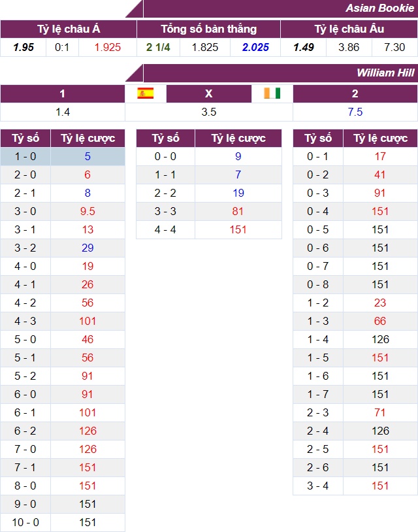418x532 pixels.
Task: Click the home win odds 1.4
Action: [x=63, y=112]
